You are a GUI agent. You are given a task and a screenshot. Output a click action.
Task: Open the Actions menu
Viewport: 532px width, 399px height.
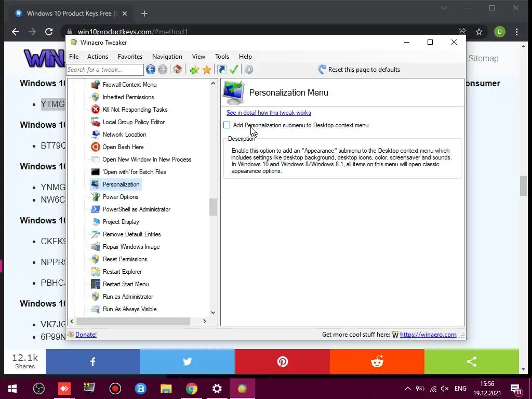[x=98, y=57]
